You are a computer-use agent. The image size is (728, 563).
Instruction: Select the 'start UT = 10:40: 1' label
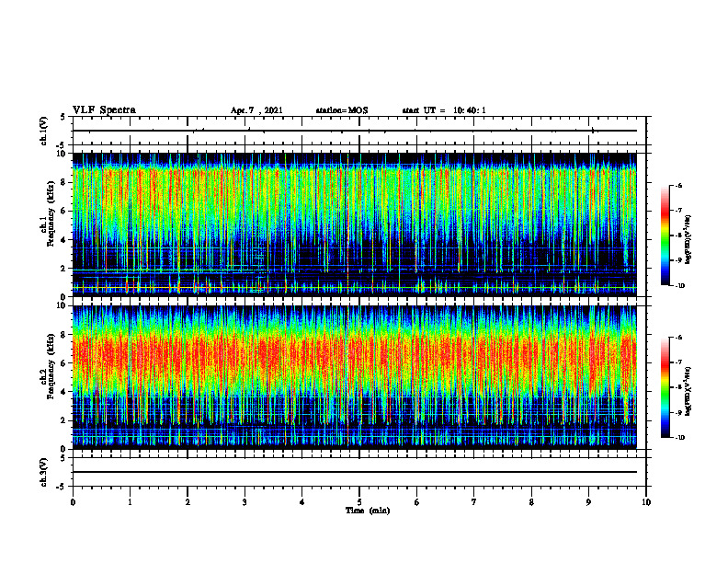coord(444,110)
